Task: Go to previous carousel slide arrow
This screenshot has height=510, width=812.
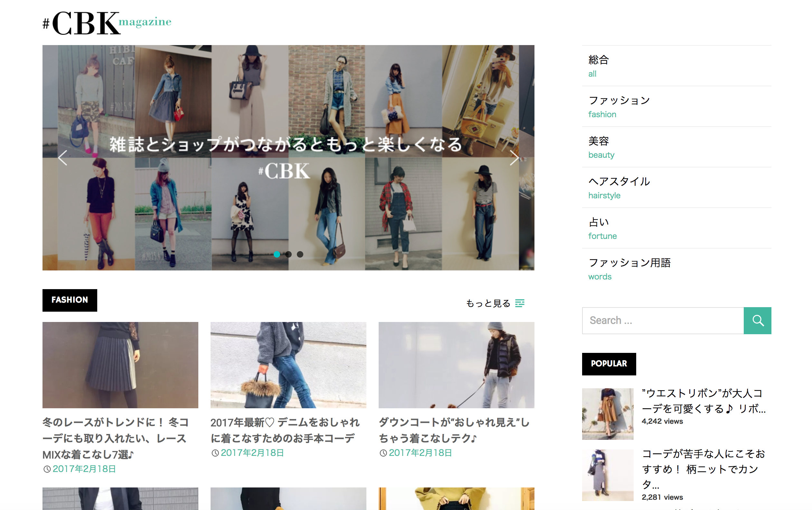Action: pyautogui.click(x=63, y=158)
